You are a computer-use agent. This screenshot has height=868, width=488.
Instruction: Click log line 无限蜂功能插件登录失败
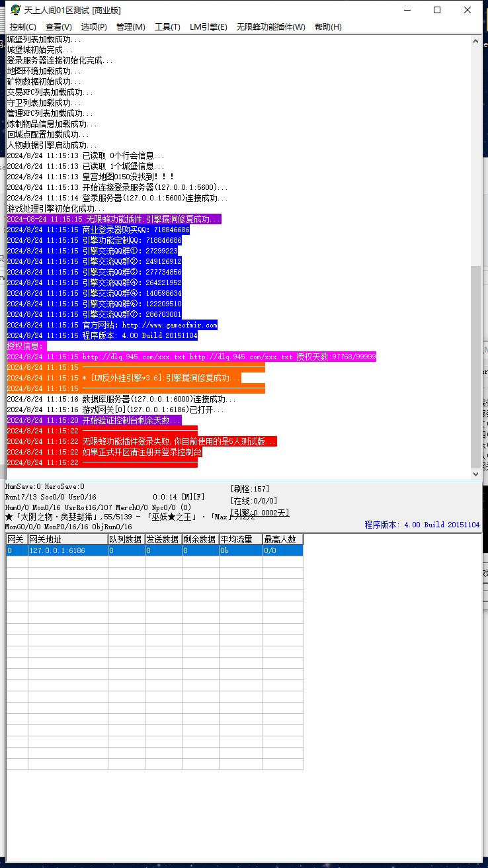142,441
